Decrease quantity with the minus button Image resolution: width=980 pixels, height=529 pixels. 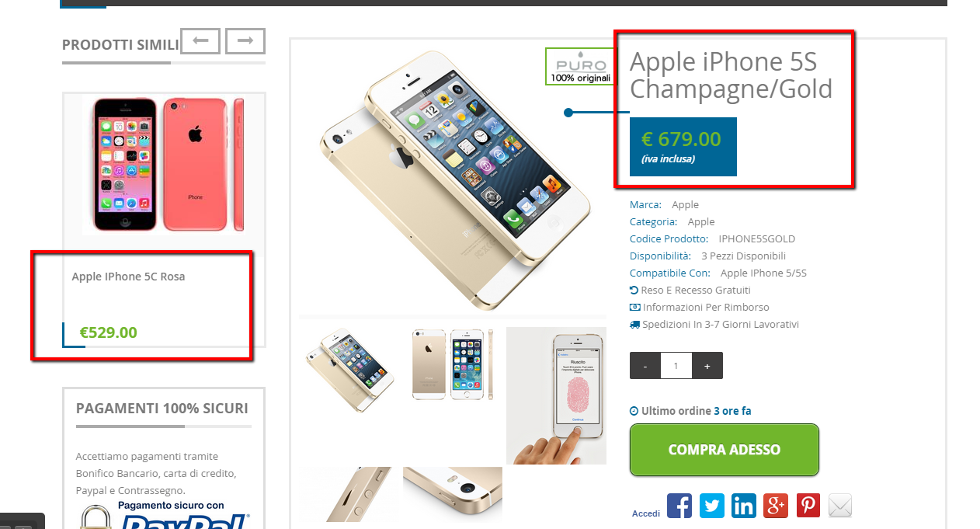pos(645,366)
